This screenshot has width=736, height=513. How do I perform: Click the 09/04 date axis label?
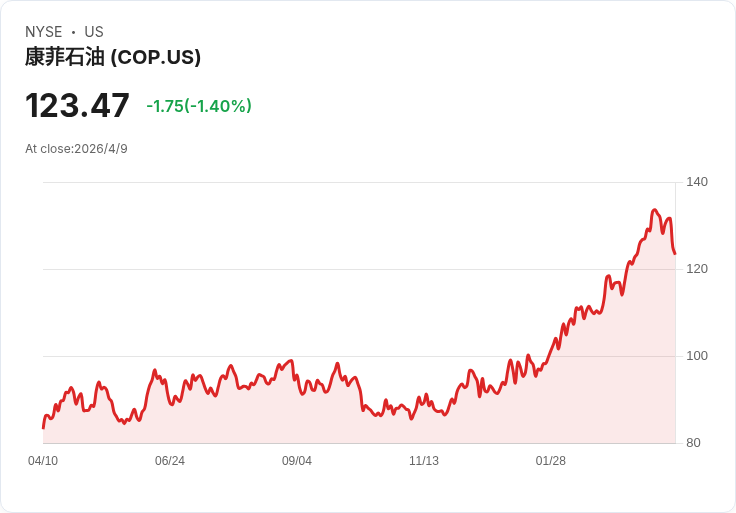(x=297, y=461)
